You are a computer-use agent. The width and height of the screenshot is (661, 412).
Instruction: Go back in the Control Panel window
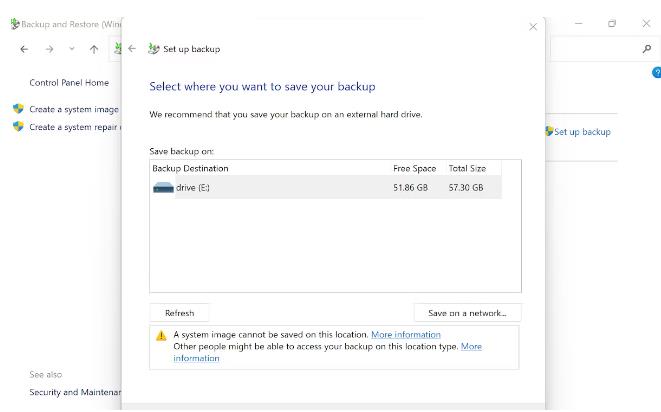pyautogui.click(x=24, y=49)
